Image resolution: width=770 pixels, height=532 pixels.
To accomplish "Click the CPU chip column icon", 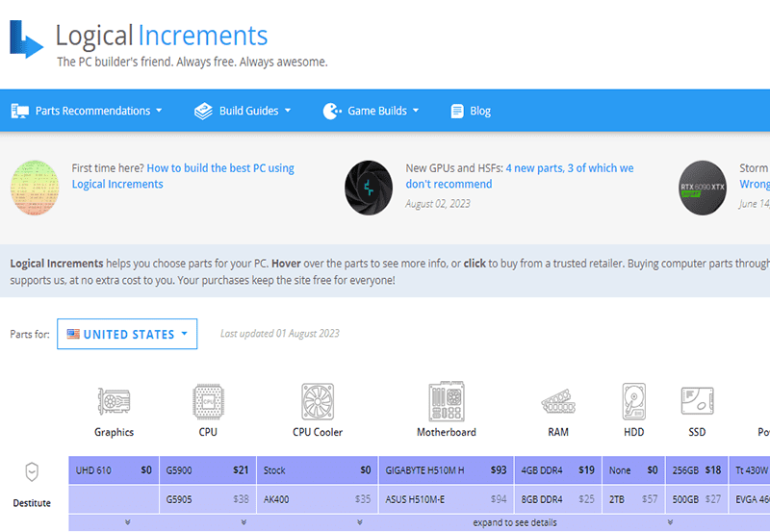I will point(208,401).
